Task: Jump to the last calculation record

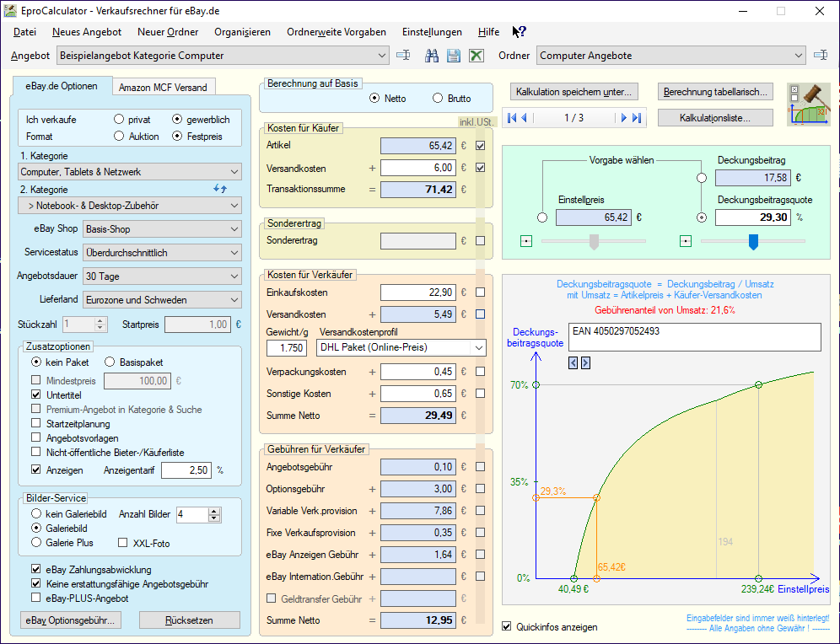Action: click(637, 118)
